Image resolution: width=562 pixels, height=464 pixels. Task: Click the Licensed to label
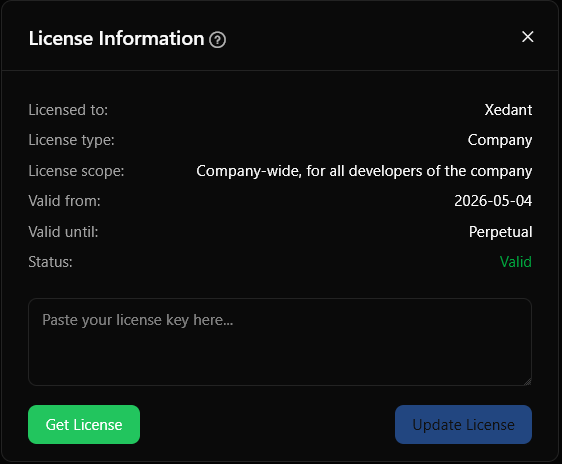[68, 110]
